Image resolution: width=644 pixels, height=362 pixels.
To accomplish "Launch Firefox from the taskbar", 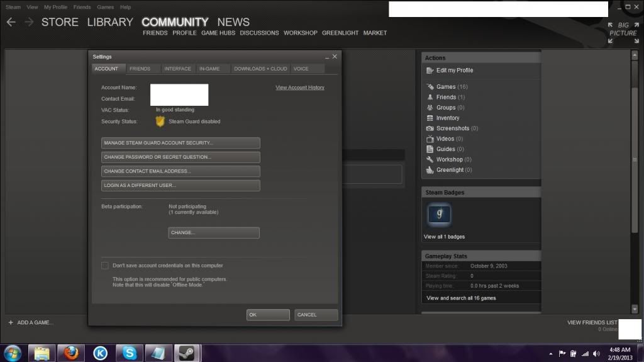I will click(70, 353).
